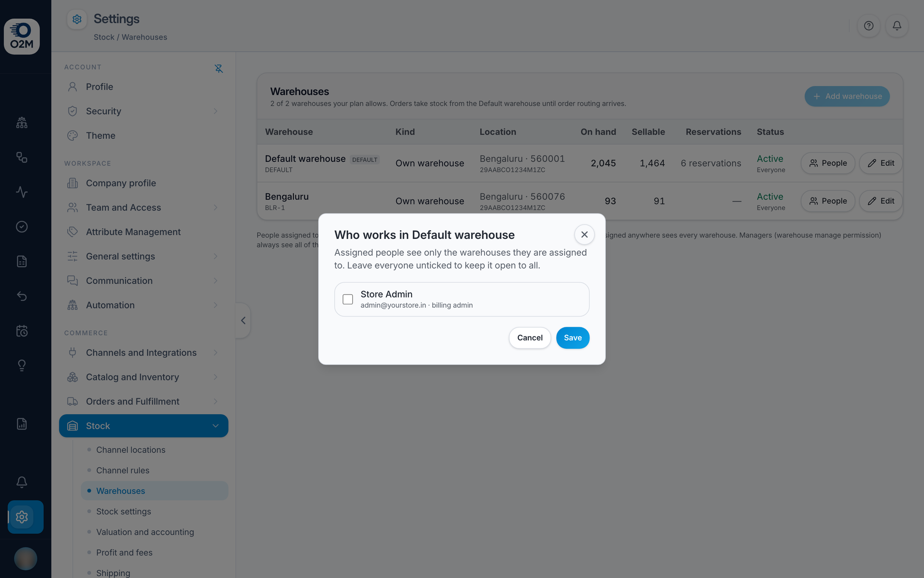Open the reports document rail icon
The width and height of the screenshot is (924, 578).
[x=22, y=424]
